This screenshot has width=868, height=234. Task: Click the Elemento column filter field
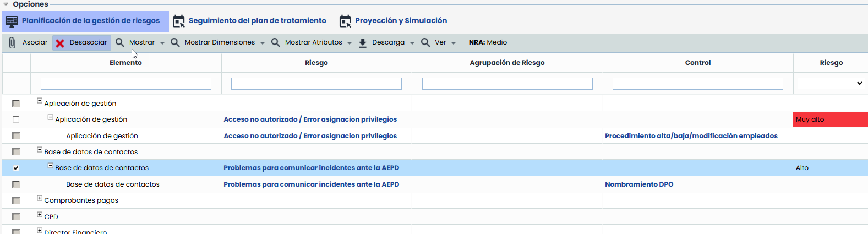coord(126,84)
